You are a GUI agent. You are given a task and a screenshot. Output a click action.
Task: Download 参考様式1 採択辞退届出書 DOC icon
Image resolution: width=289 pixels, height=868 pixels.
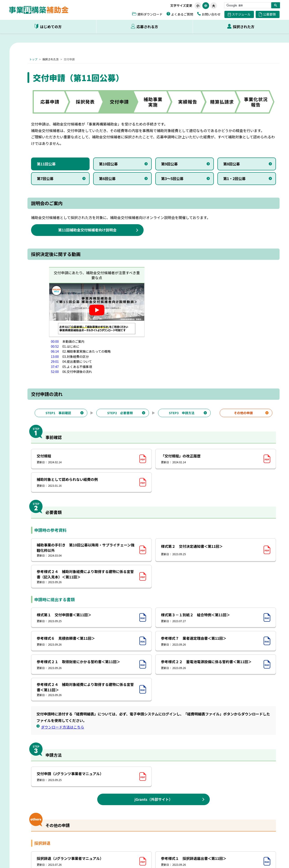pyautogui.click(x=267, y=861)
